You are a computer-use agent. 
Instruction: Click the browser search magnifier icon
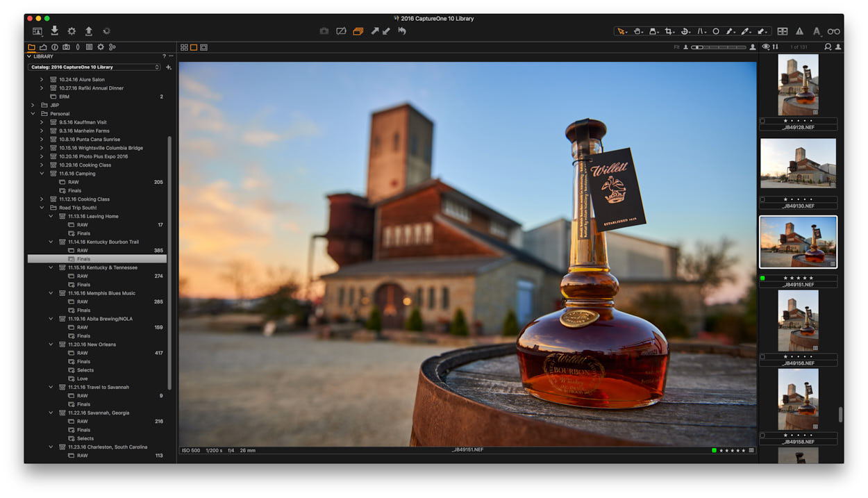pos(828,47)
